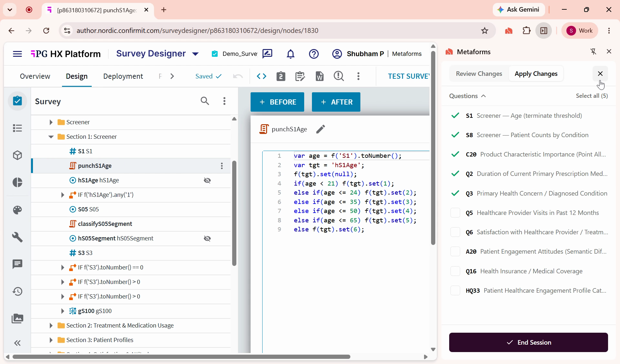
Task: Collapse the Questions list chevron
Action: click(483, 96)
